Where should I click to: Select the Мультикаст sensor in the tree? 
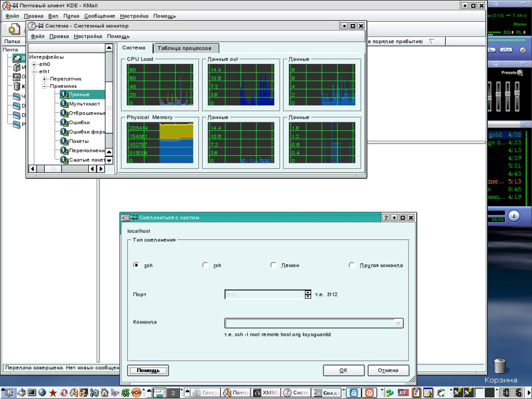tap(84, 104)
